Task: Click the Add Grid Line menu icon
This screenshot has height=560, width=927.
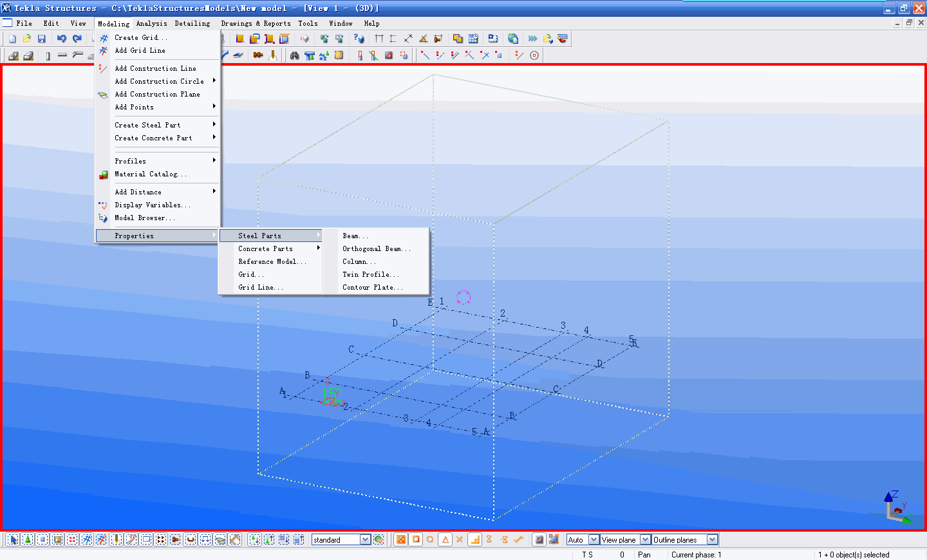Action: tap(103, 50)
